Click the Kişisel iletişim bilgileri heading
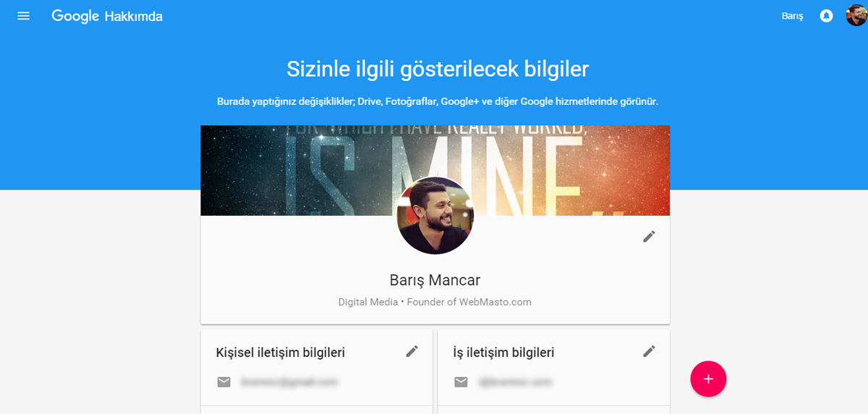Viewport: 868px width, 414px height. click(281, 352)
